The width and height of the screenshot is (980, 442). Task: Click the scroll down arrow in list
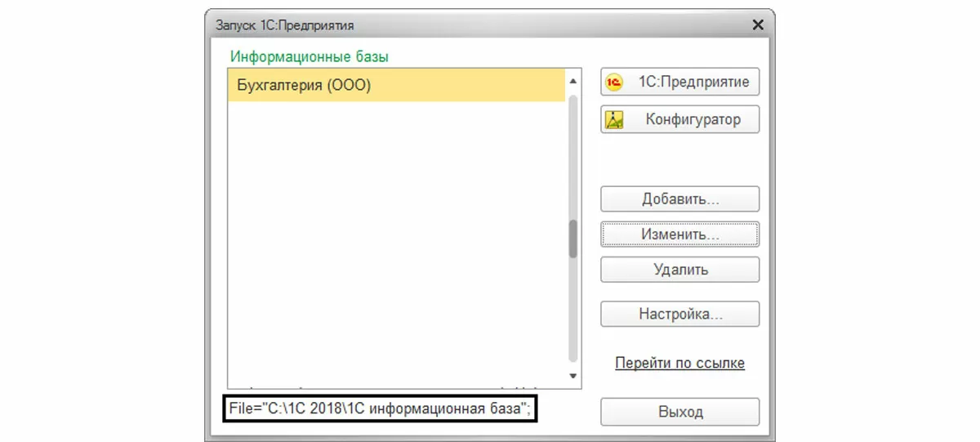(572, 376)
